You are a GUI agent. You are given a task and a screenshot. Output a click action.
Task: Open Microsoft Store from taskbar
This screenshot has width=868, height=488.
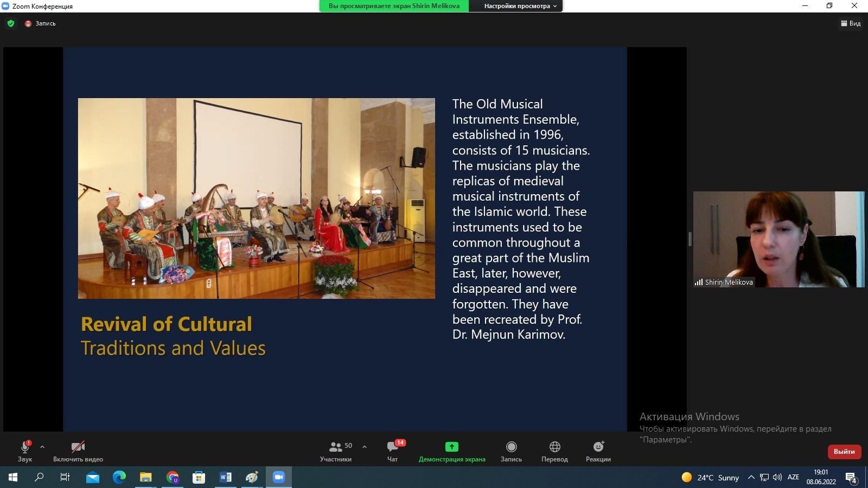199,477
